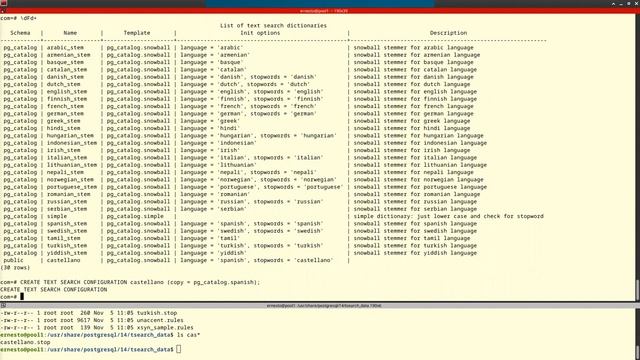This screenshot has height=360, width=640.
Task: Click the 'lithuanian_stem' name cell
Action: click(x=71, y=165)
